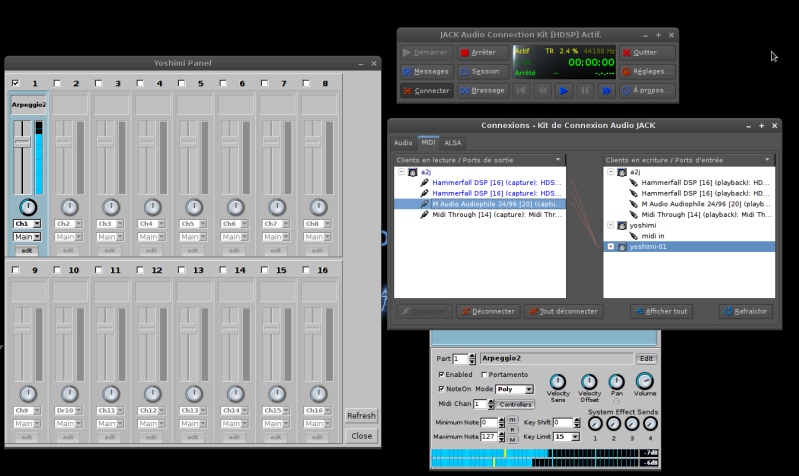Collapse the a2j input client tree

(x=610, y=172)
